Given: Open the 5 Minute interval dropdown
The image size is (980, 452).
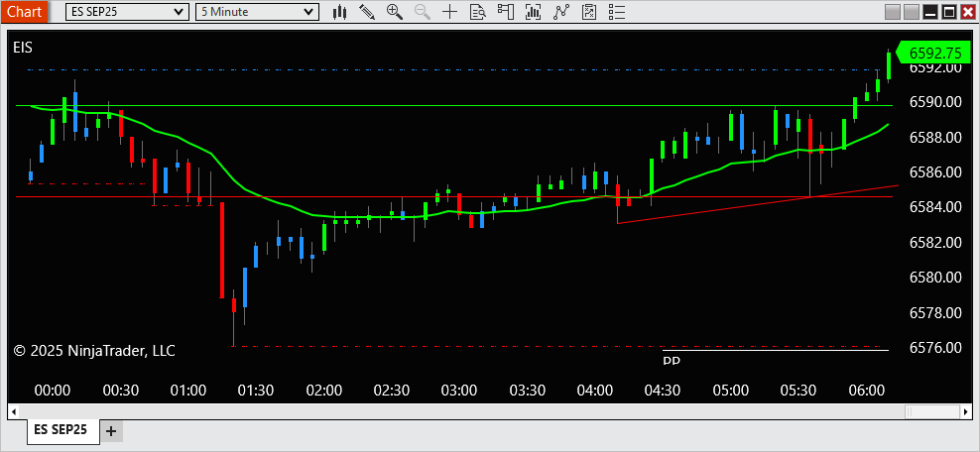Looking at the screenshot, I should (258, 12).
